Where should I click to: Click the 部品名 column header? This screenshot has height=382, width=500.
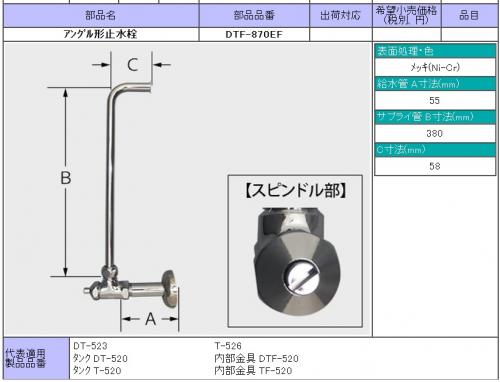101,15
